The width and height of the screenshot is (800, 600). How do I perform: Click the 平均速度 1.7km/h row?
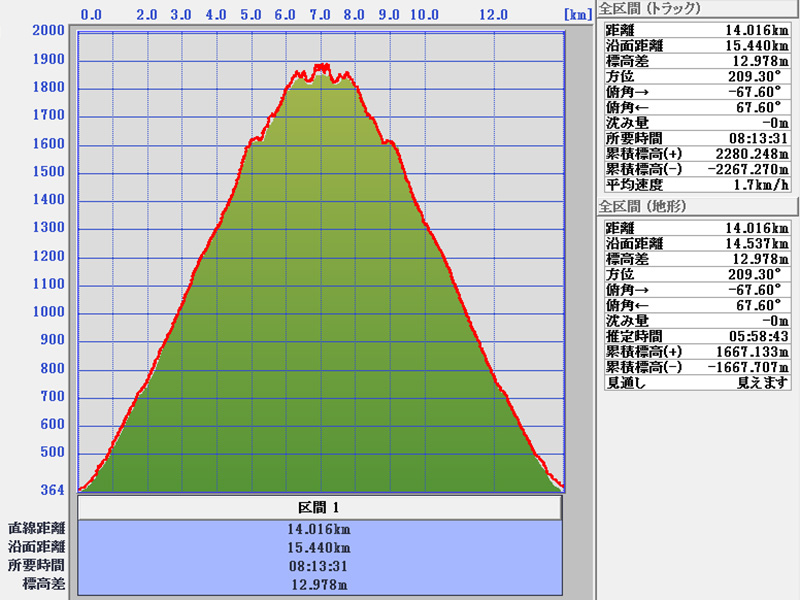click(697, 185)
